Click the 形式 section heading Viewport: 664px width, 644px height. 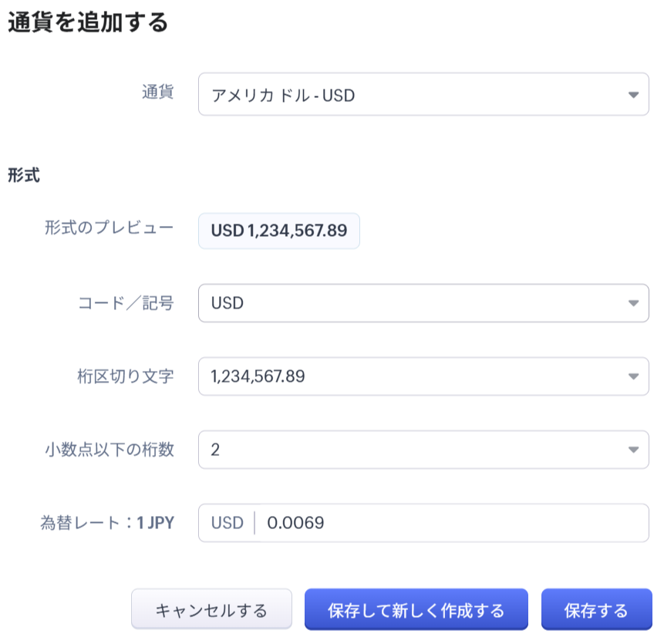(24, 175)
